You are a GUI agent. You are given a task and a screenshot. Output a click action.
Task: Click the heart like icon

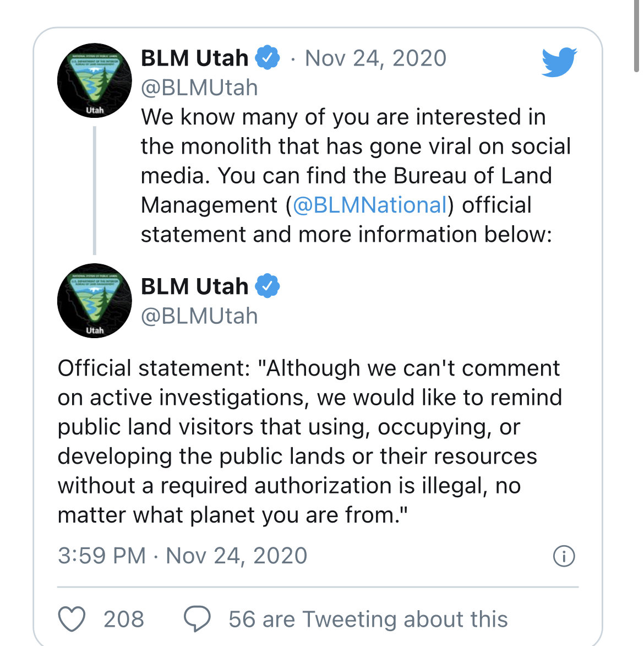tap(72, 619)
